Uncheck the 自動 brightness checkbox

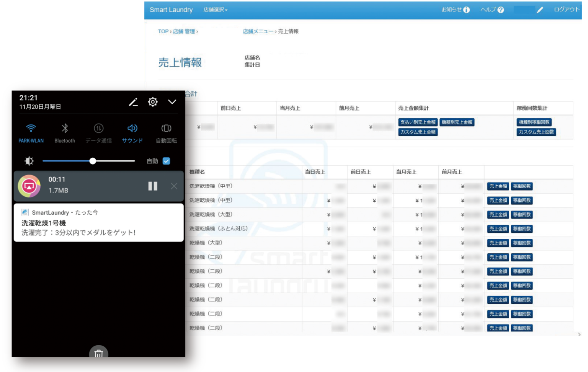click(167, 161)
